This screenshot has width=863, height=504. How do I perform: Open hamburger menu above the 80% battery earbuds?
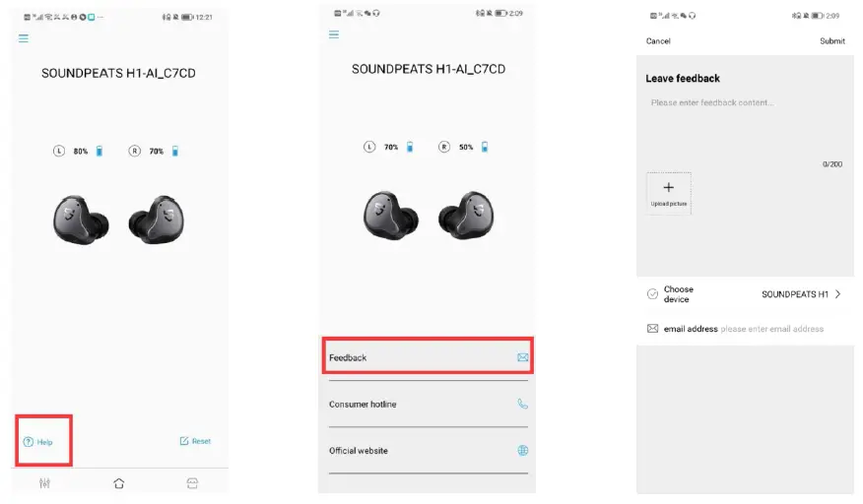click(x=24, y=38)
